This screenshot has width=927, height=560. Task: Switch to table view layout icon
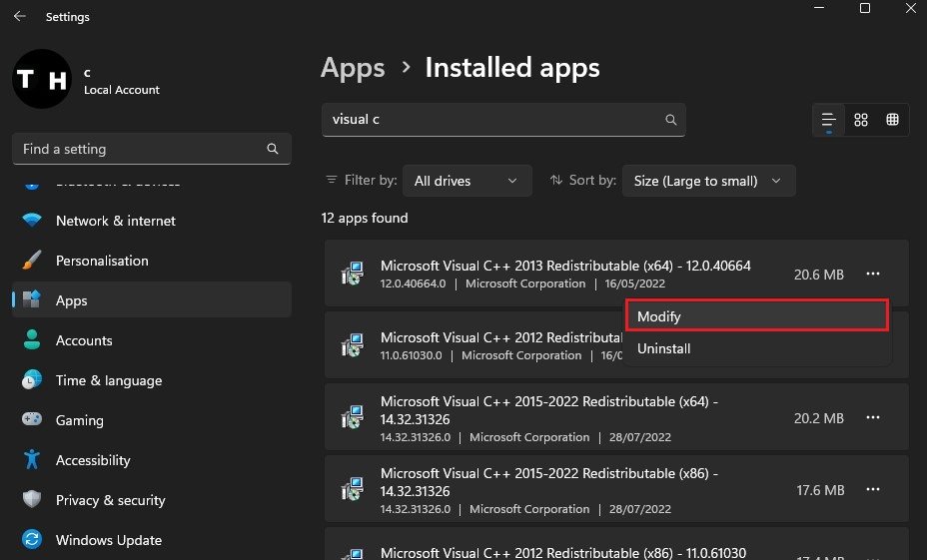coord(892,120)
